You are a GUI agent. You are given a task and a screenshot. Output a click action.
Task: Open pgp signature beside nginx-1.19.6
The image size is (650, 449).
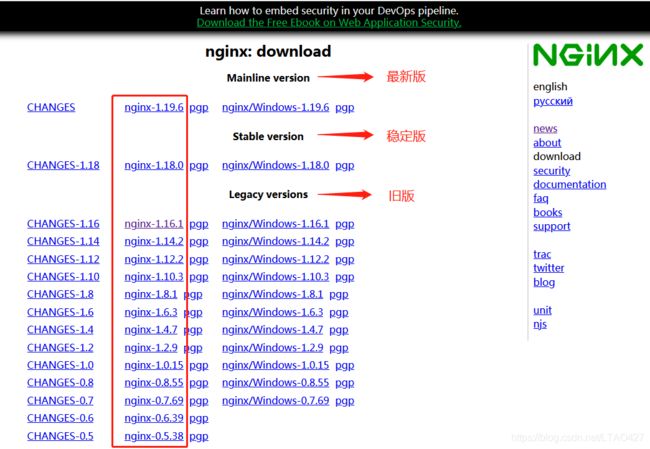pos(199,108)
